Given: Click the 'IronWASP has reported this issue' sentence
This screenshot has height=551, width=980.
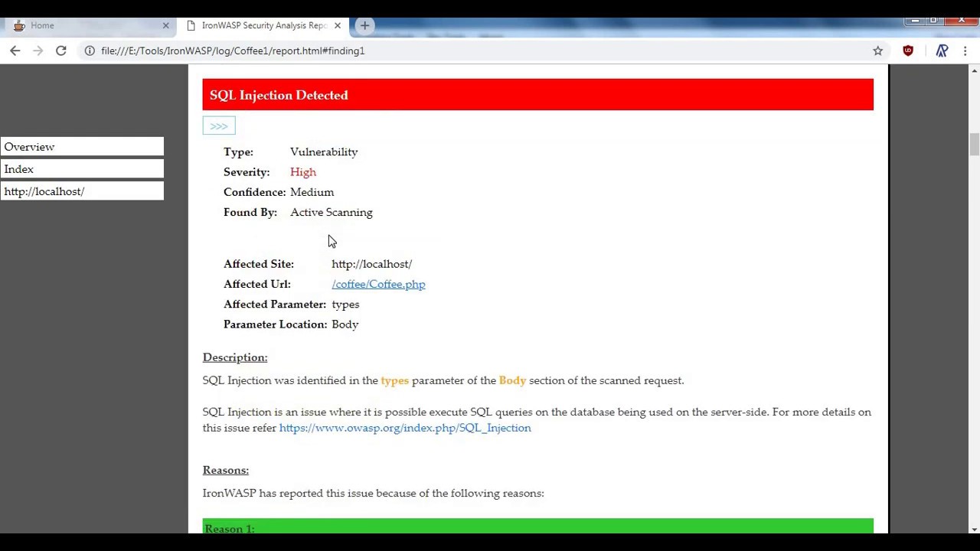Looking at the screenshot, I should [x=374, y=494].
